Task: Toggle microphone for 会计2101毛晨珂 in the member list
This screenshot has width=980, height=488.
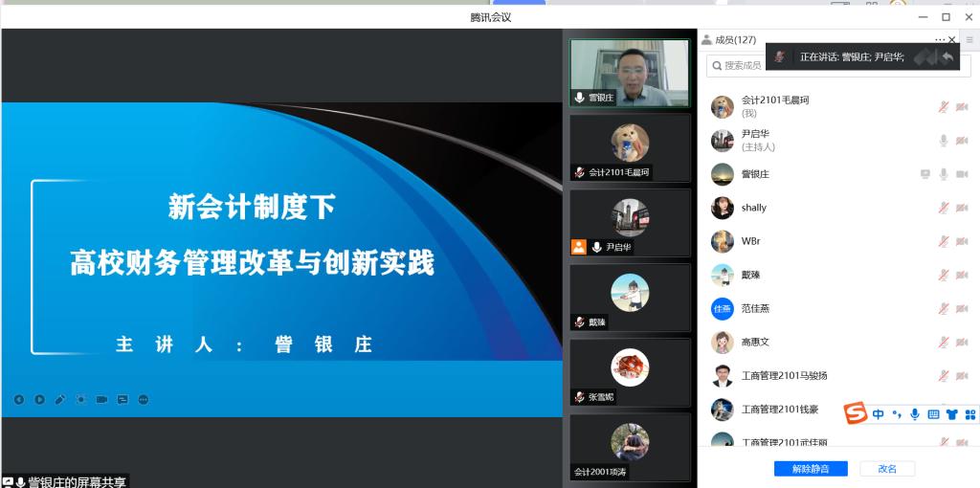Action: point(944,107)
